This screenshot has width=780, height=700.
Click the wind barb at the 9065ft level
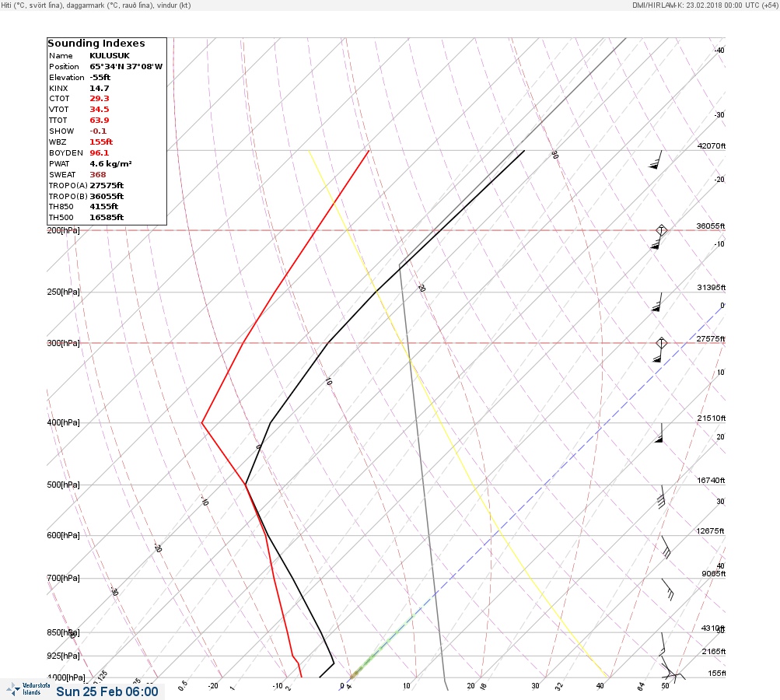[667, 589]
